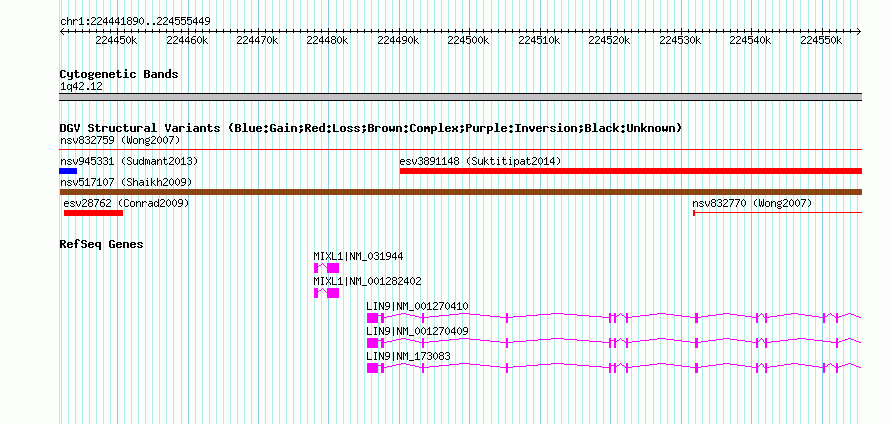Select the nsv945331 (Sudmant2013) label
This screenshot has width=890, height=424.
coord(129,161)
